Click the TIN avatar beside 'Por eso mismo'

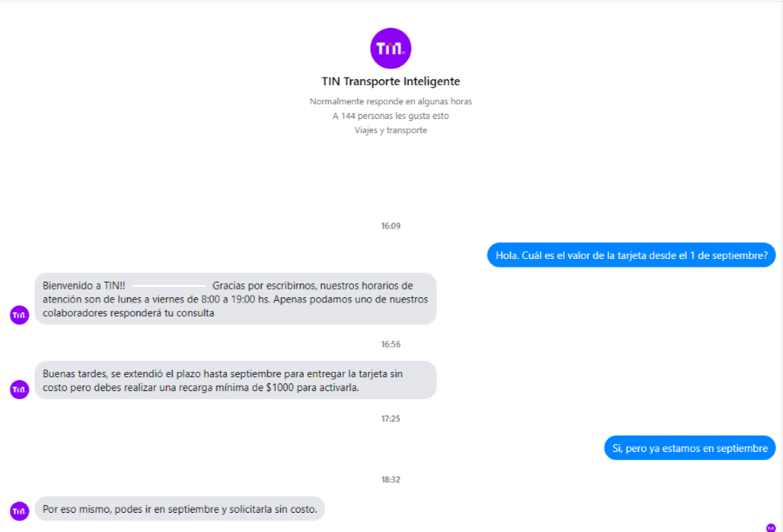[x=19, y=511]
